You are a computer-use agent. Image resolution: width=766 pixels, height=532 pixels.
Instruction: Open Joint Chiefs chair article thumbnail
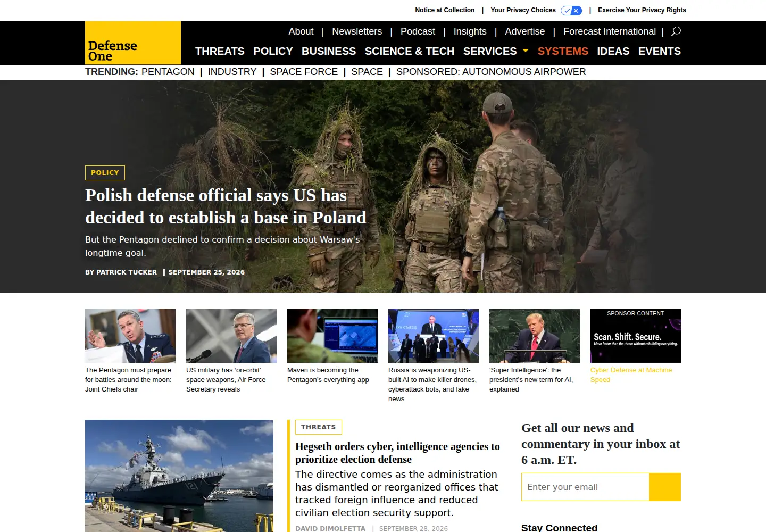[x=130, y=336]
